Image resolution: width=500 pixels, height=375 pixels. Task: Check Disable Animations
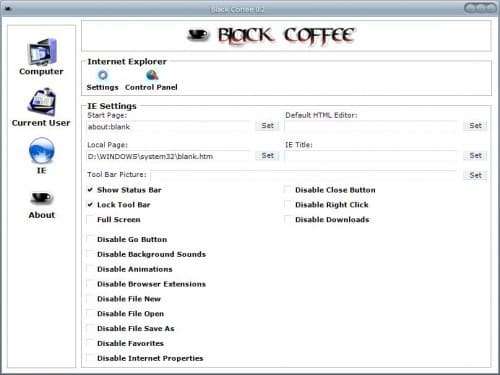90,269
